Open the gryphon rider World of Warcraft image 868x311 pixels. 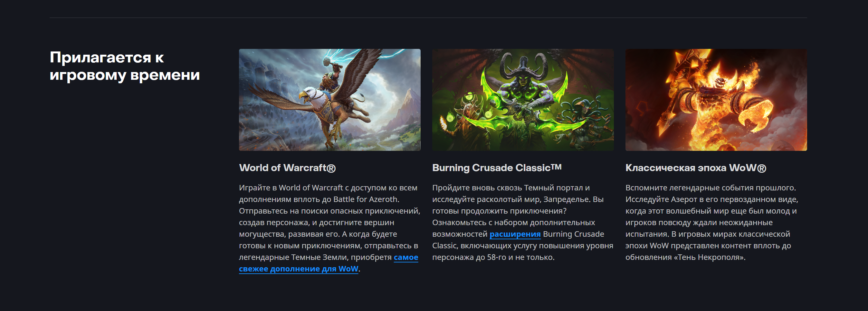tap(329, 100)
